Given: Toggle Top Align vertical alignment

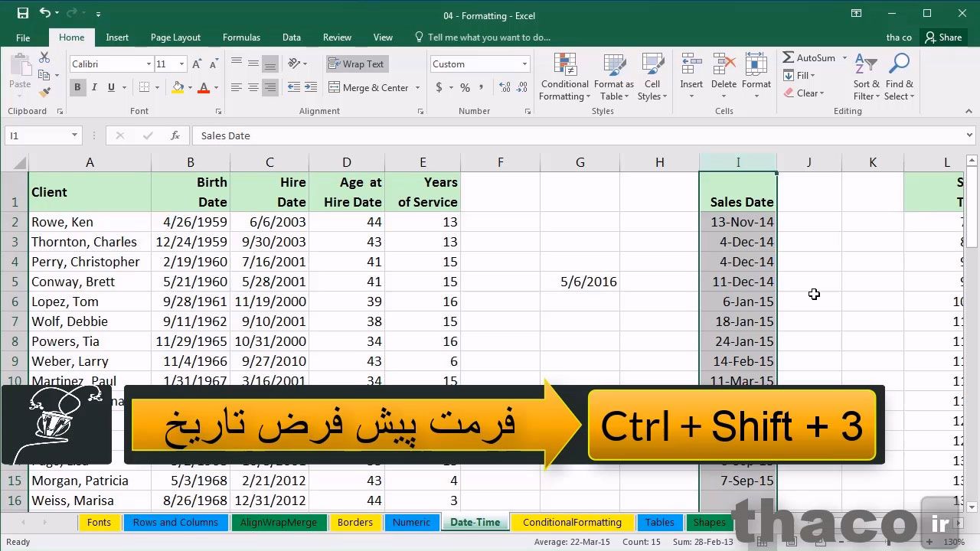Looking at the screenshot, I should pyautogui.click(x=237, y=64).
